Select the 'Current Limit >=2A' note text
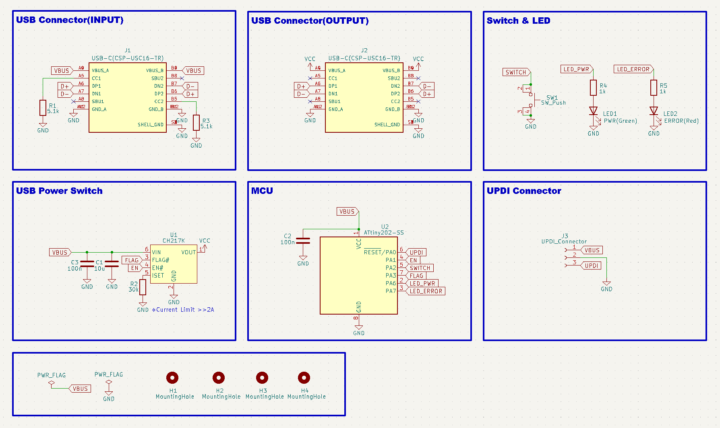The height and width of the screenshot is (428, 720). pos(183,312)
